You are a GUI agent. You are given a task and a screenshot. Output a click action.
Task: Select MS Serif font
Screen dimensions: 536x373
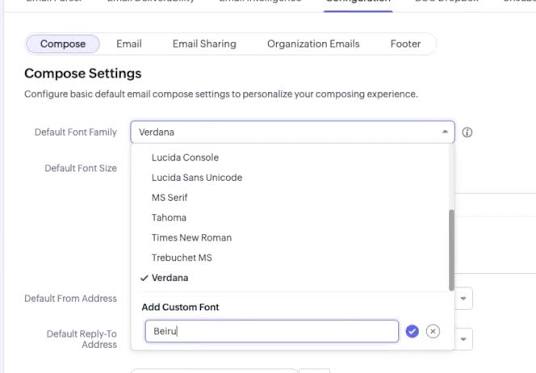coord(170,198)
